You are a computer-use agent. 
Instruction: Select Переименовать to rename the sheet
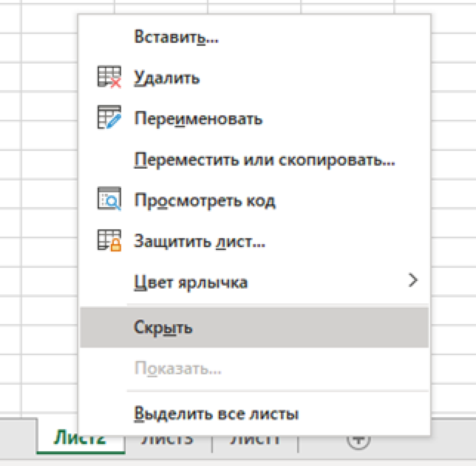tap(199, 119)
